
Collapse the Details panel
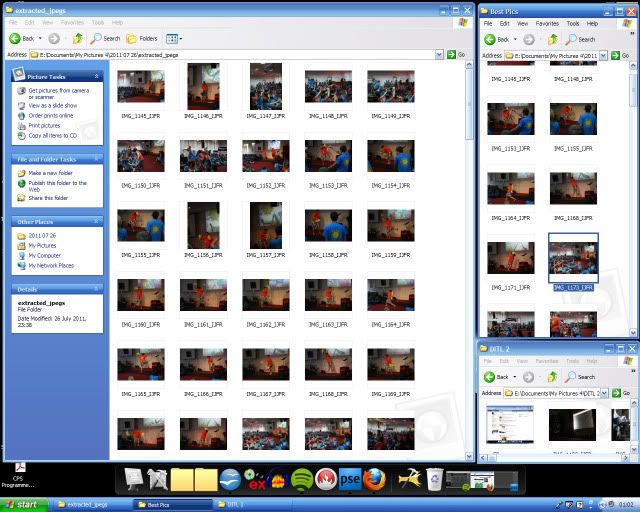[96, 289]
